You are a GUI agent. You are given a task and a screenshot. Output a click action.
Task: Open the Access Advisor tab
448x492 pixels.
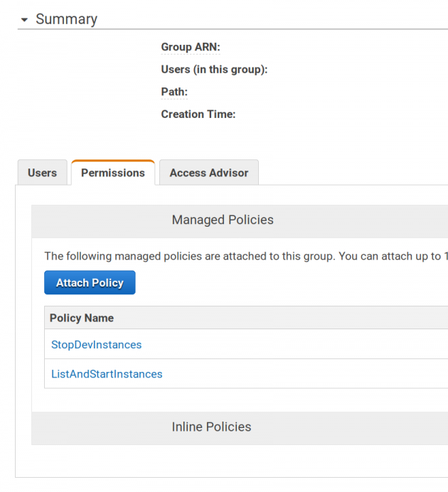209,173
